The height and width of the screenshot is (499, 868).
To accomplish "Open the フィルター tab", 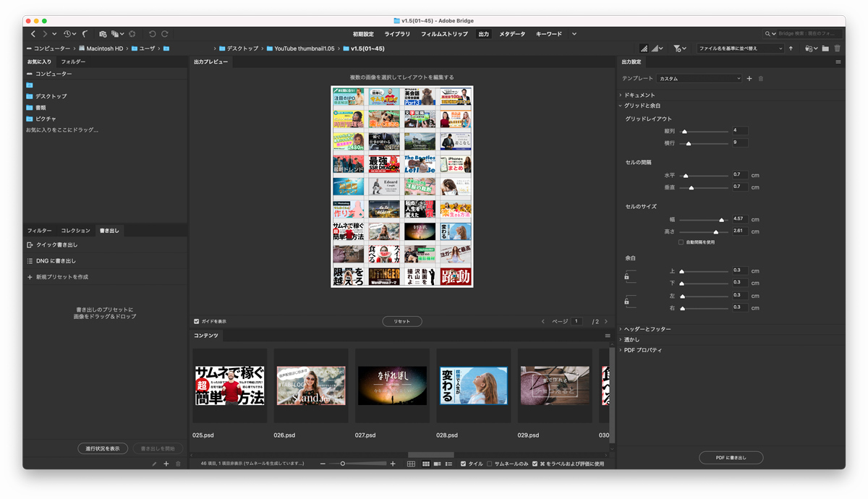I will pos(40,231).
